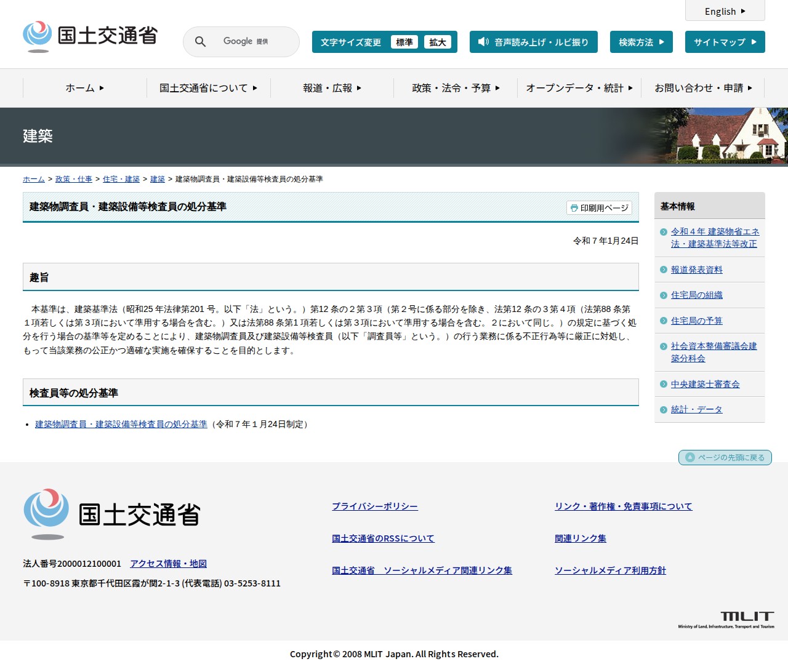Click the MLIT logo in the header
Viewport: 788px width, 672px height.
(90, 36)
